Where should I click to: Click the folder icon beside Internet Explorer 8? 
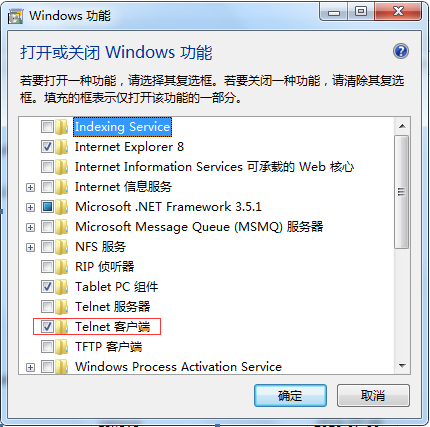coord(62,147)
